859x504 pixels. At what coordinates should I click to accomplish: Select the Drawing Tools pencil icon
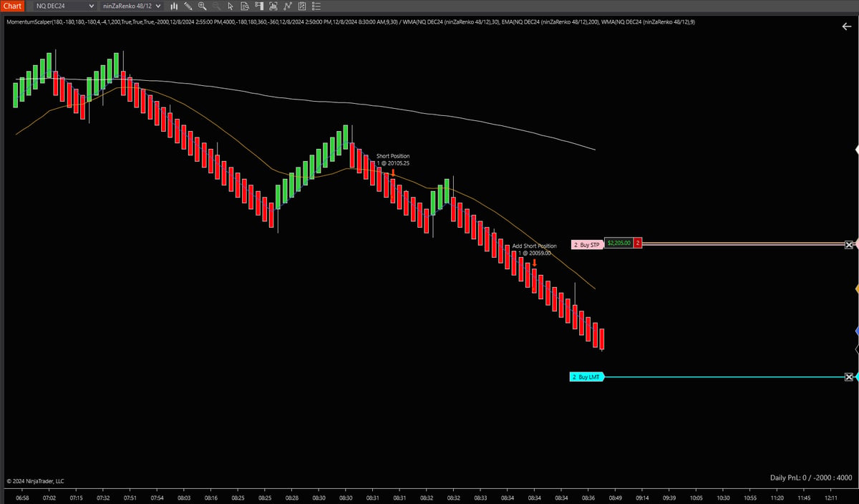(x=188, y=6)
